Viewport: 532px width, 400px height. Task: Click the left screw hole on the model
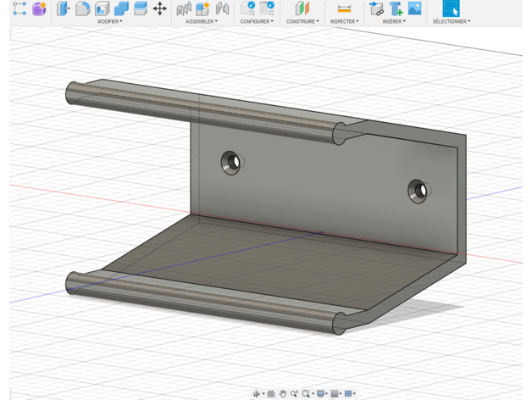231,160
